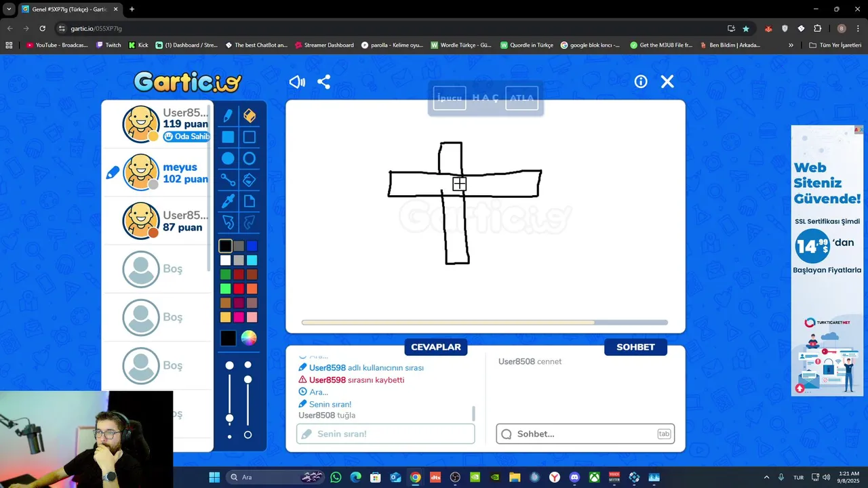Pick the bright red color swatch

239,289
